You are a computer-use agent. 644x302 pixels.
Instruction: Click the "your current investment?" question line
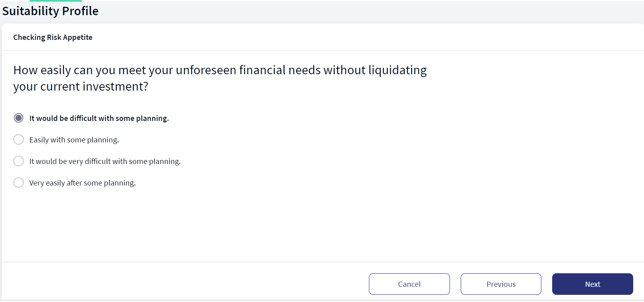pos(81,87)
